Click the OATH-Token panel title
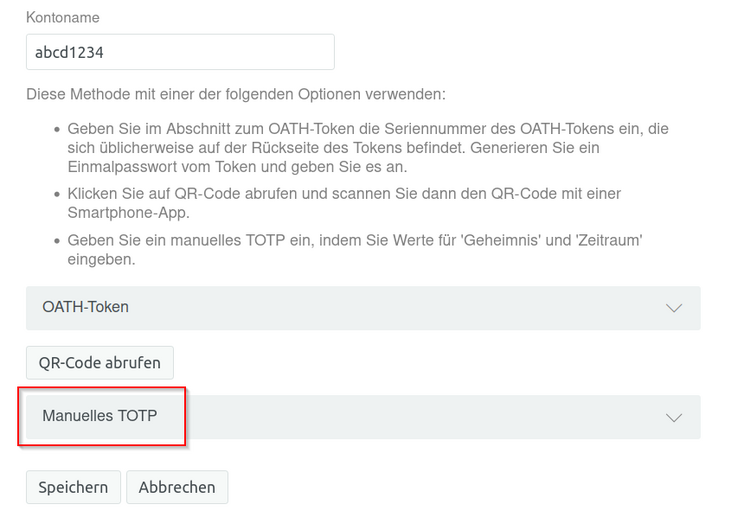The image size is (744, 530). [x=85, y=307]
